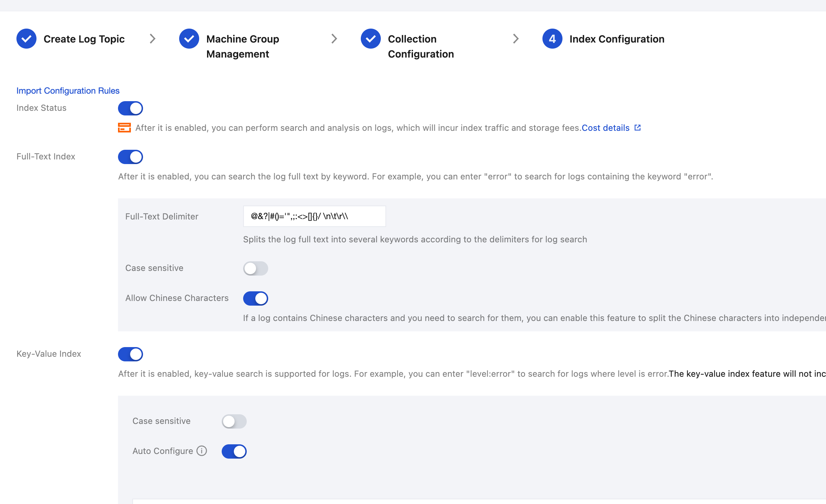The image size is (826, 504).
Task: Click the Machine Group Management checkmark icon
Action: click(189, 39)
